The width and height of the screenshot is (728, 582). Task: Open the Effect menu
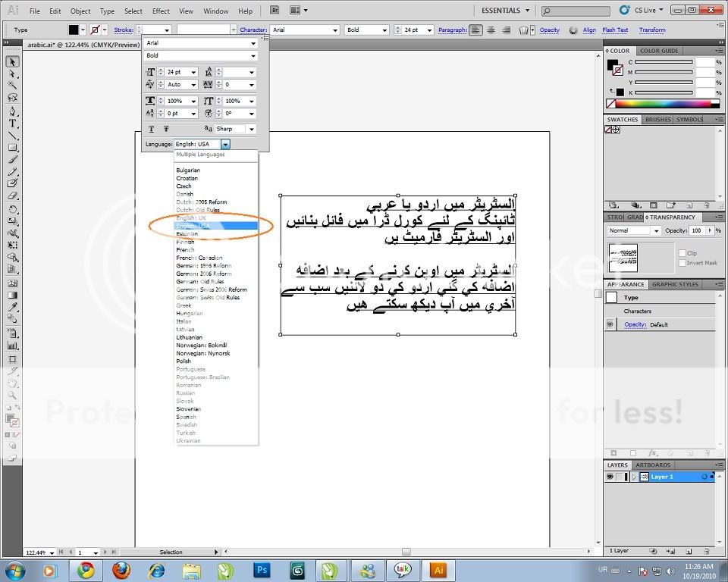pyautogui.click(x=161, y=11)
